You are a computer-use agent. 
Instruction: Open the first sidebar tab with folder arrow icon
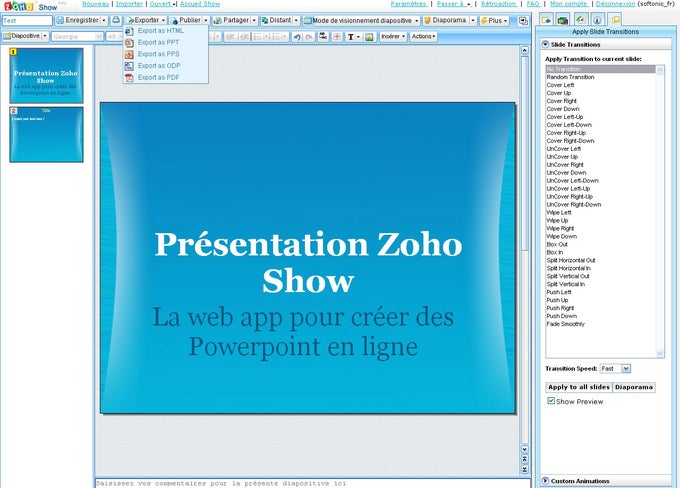click(x=546, y=20)
